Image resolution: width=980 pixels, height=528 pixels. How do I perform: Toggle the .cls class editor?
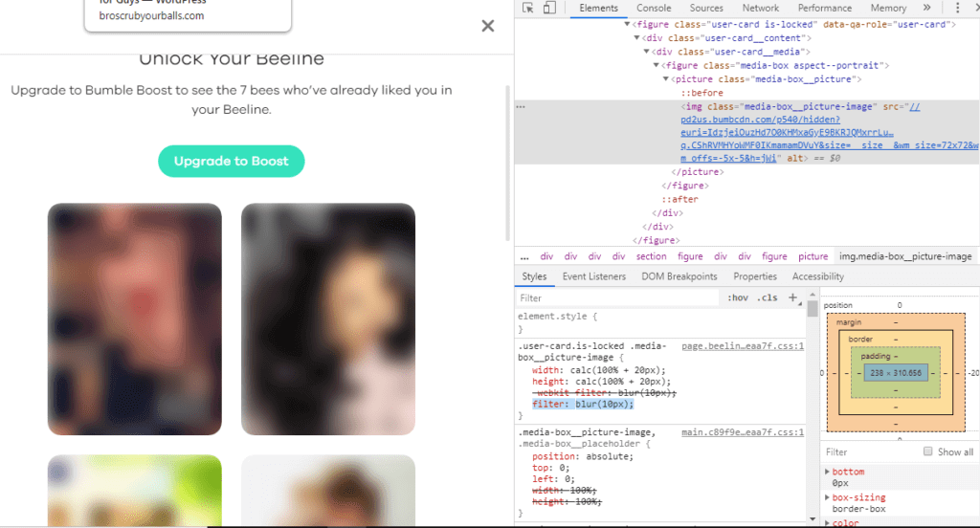768,298
